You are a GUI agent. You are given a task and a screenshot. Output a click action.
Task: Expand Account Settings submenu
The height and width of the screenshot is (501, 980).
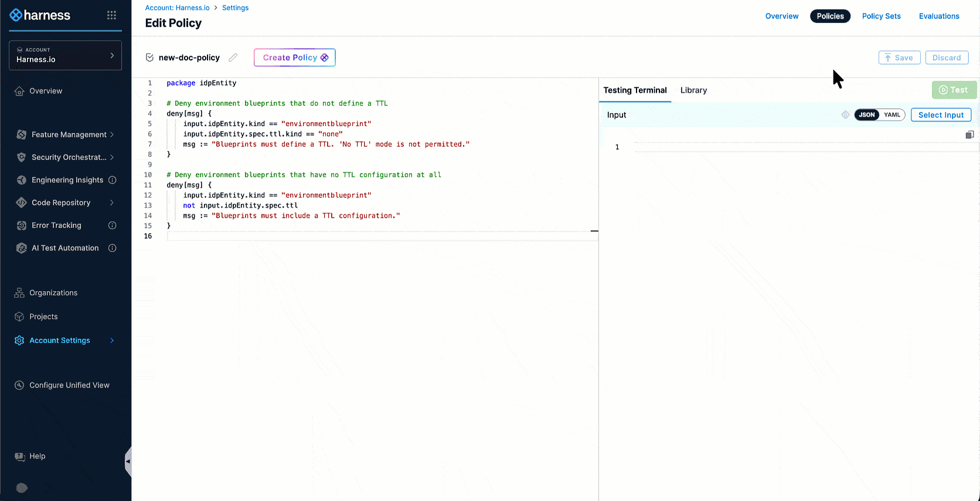(112, 340)
